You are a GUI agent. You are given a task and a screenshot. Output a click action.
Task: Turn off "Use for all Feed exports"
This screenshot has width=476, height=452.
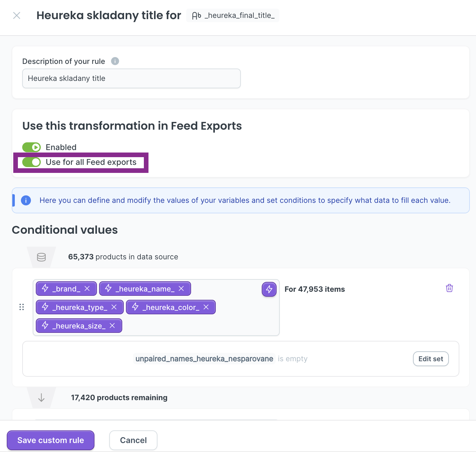tap(31, 162)
